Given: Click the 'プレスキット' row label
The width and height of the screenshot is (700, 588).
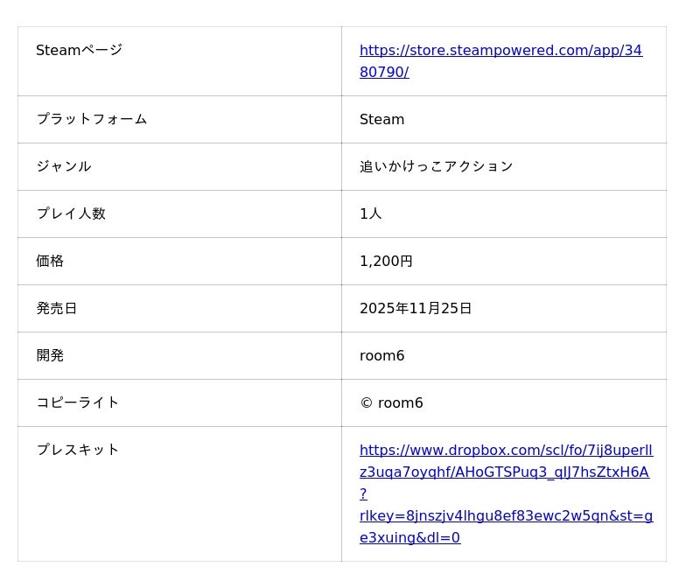Looking at the screenshot, I should click(x=77, y=450).
